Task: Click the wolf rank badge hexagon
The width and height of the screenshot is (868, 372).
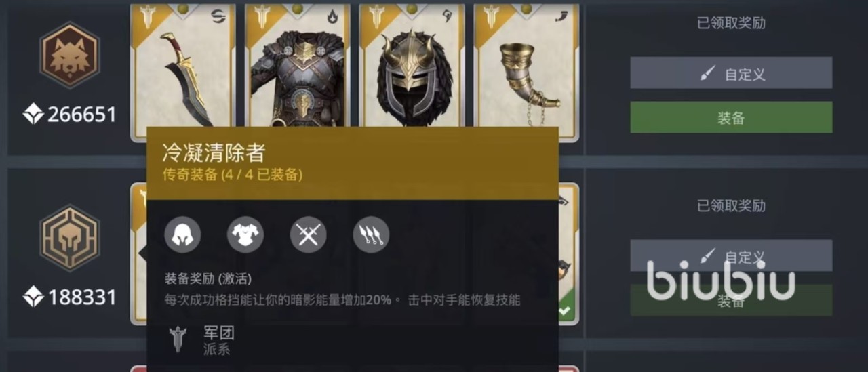Action: point(69,55)
